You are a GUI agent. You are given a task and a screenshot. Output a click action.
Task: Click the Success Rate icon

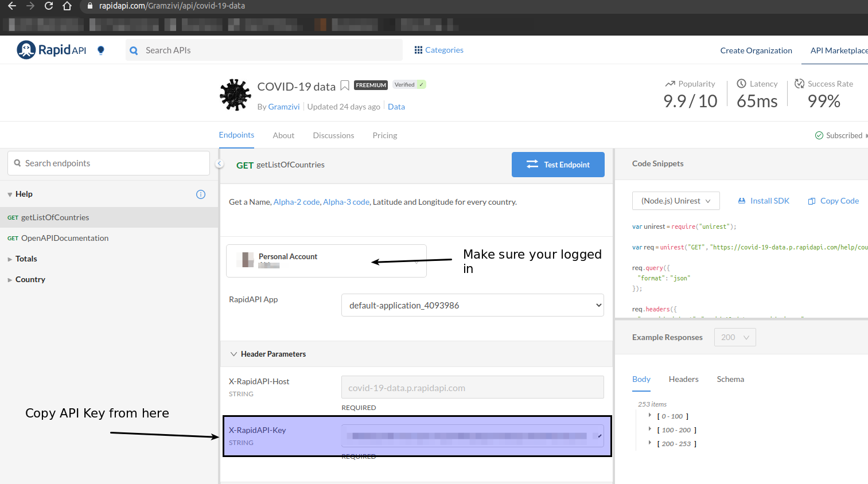799,83
